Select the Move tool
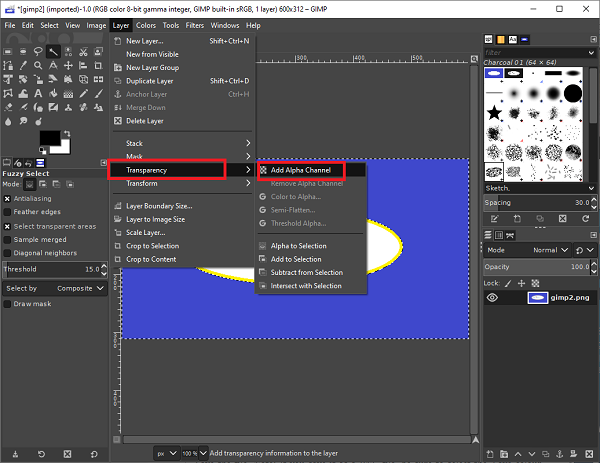600x463 pixels. [x=68, y=65]
